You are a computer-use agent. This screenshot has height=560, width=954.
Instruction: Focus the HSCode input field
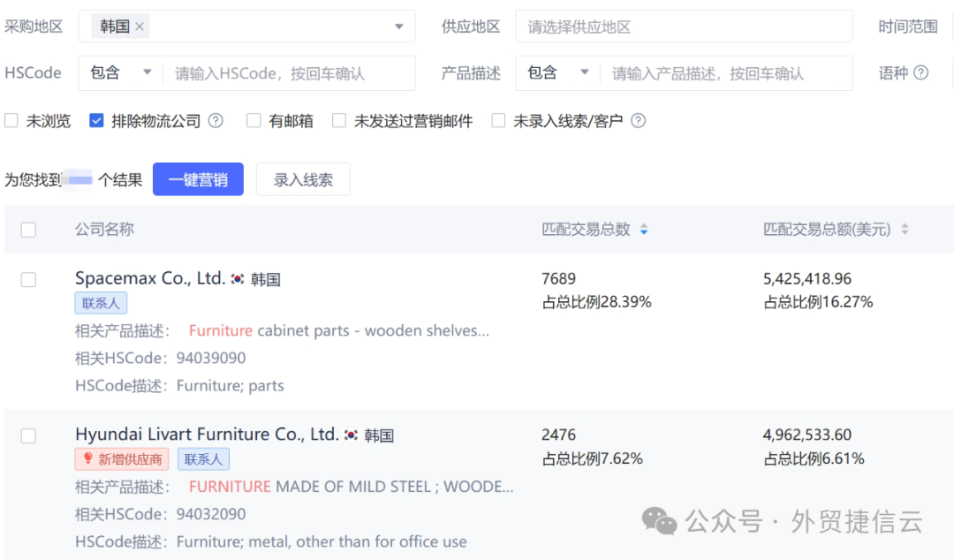coord(289,73)
